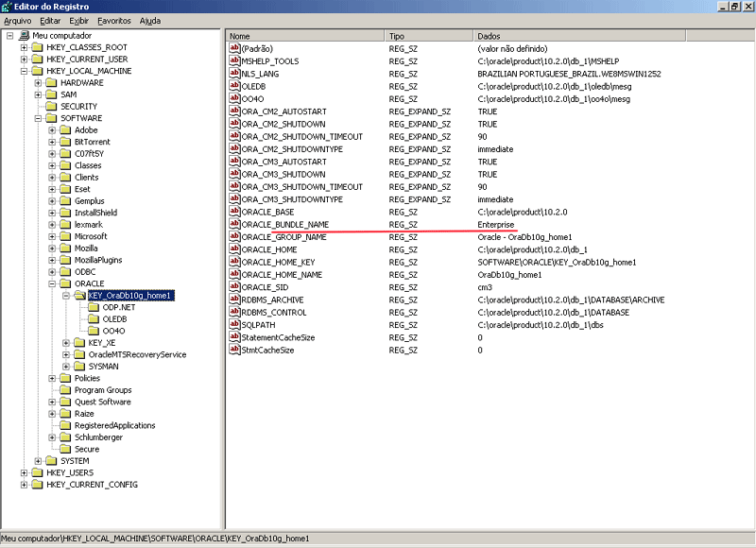The width and height of the screenshot is (756, 548).
Task: Open the Arquivo menu
Action: click(17, 21)
